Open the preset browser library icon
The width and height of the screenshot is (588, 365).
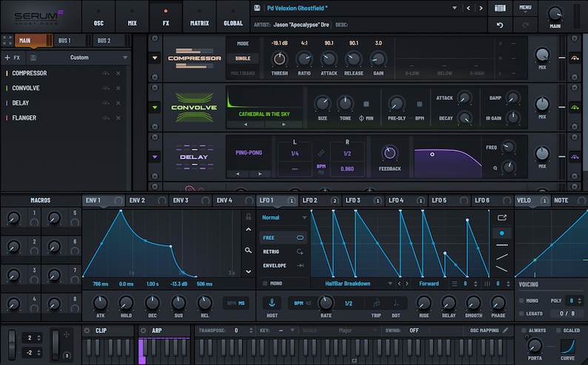tap(500, 8)
